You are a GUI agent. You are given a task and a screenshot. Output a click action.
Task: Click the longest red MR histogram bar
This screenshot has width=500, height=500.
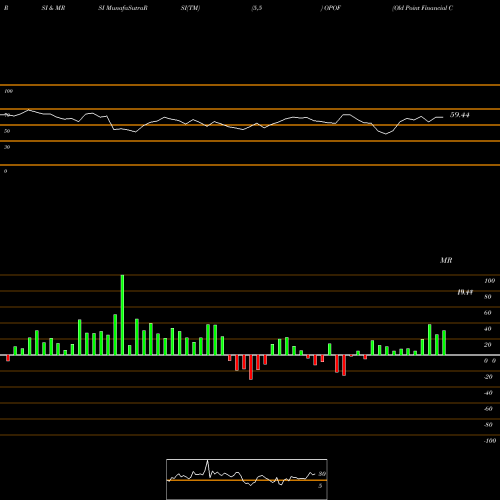pos(251,367)
